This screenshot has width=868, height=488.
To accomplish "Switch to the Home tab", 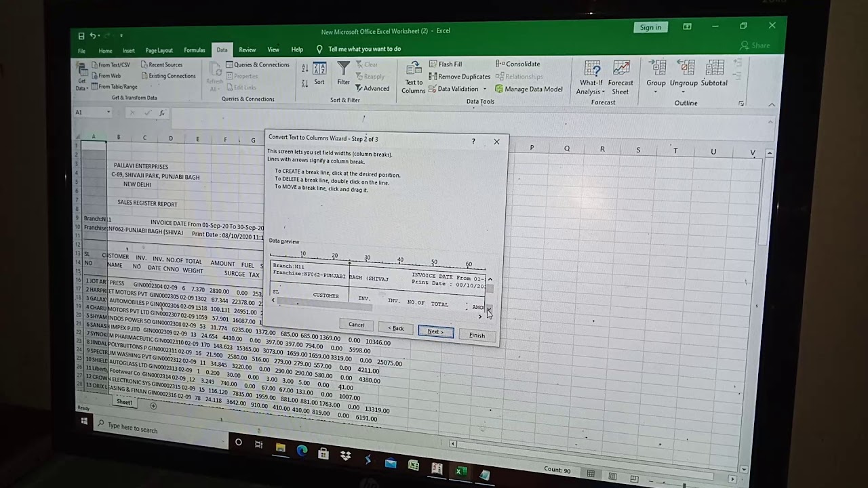I will (x=105, y=51).
